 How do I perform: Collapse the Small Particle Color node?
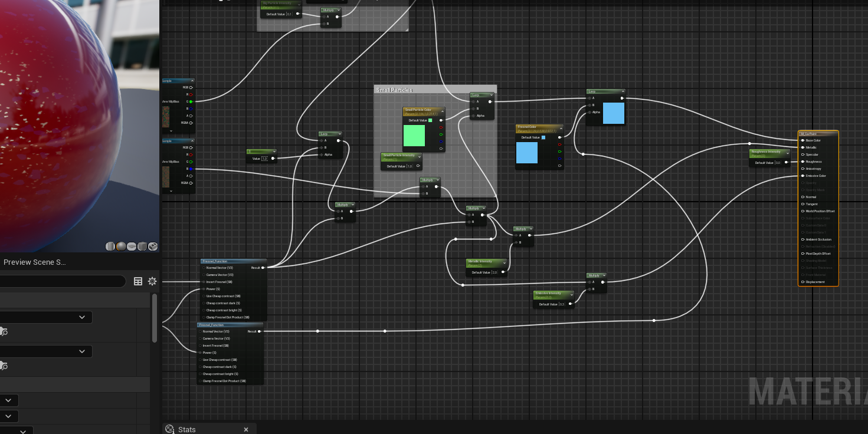441,111
